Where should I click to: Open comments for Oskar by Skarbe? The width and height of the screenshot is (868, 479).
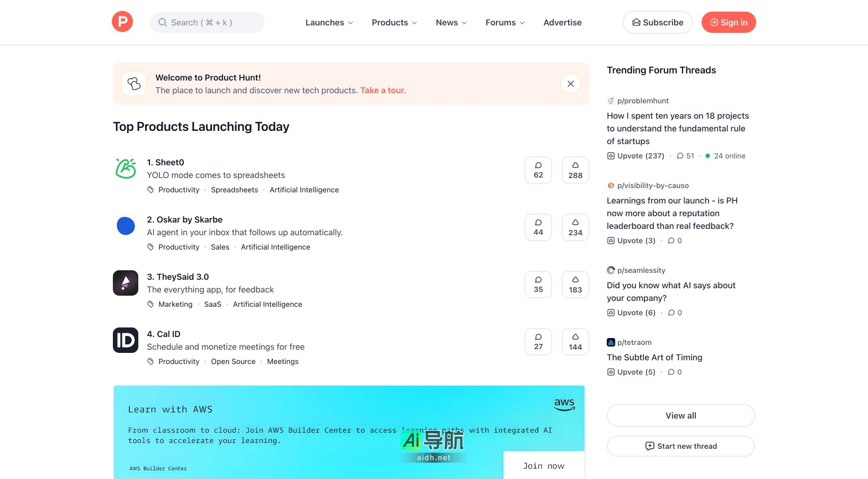click(x=538, y=227)
